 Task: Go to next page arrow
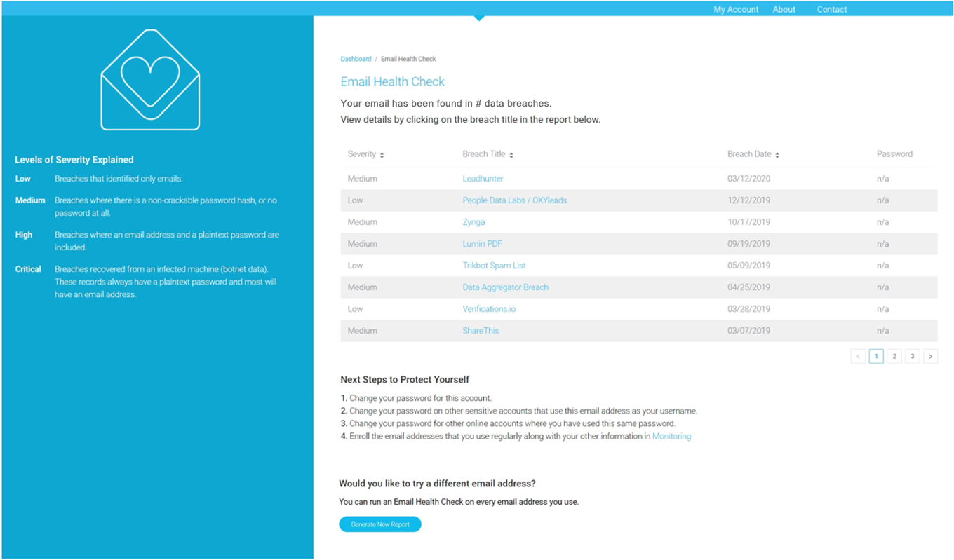[x=930, y=356]
